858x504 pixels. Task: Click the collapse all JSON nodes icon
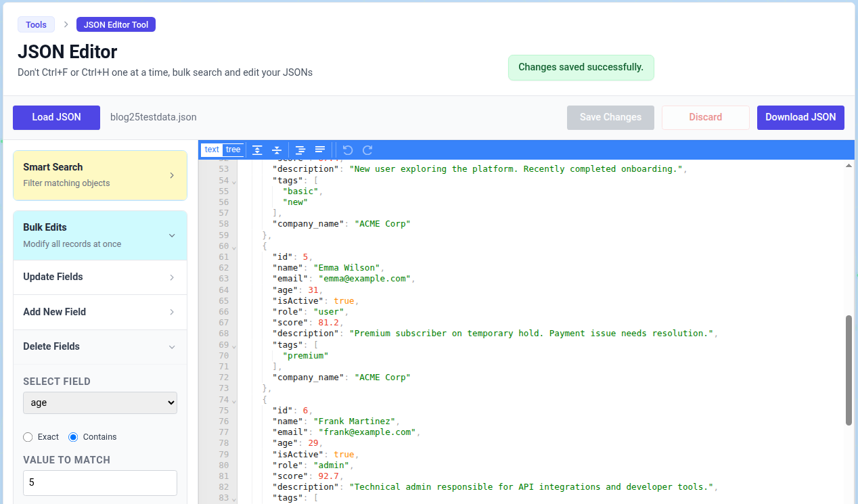[277, 150]
